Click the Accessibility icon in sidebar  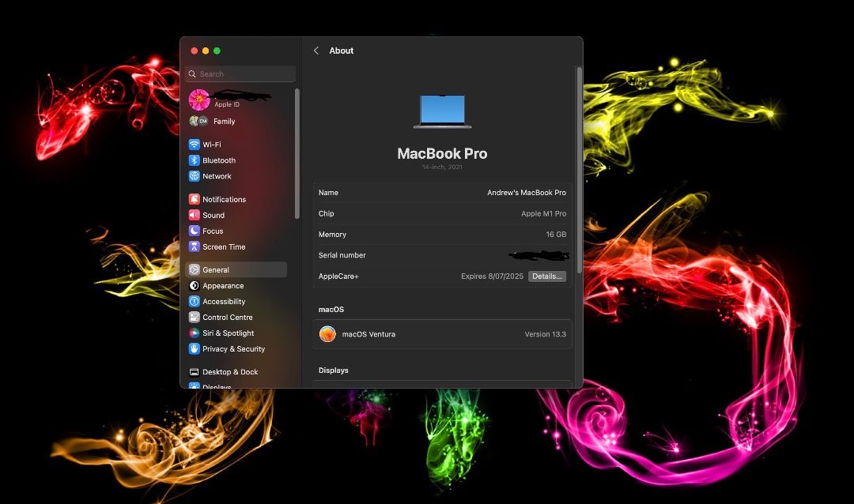195,302
